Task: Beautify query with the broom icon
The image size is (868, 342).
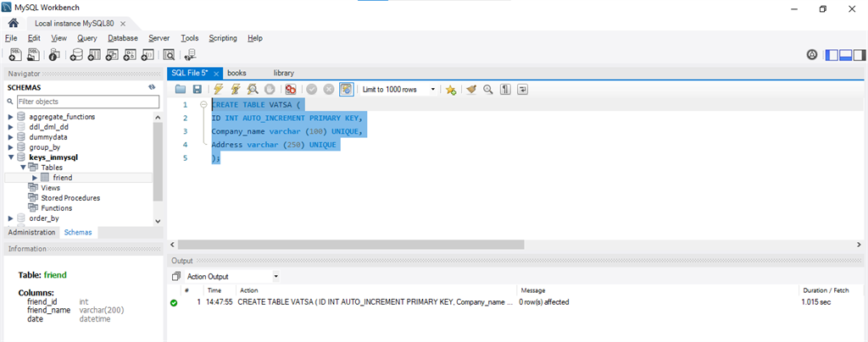Action: [471, 89]
